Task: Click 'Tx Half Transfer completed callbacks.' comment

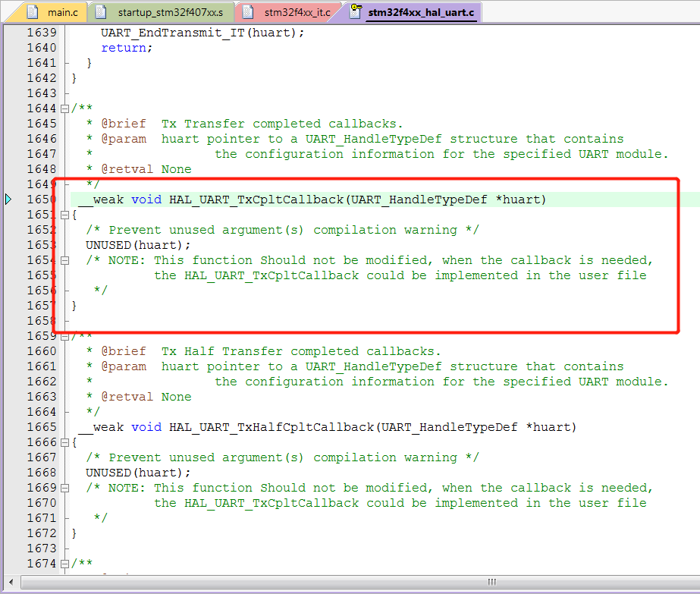Action: tap(301, 351)
